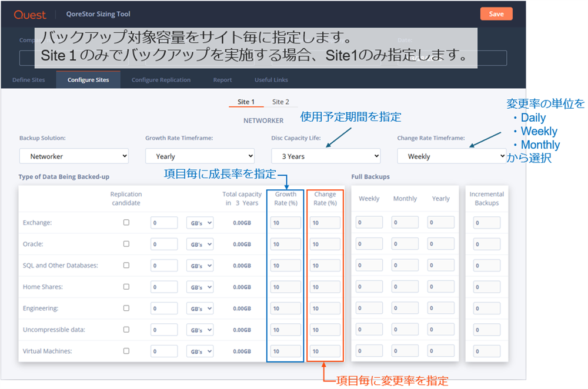588x389 pixels.
Task: Click the Quest logo
Action: (30, 15)
